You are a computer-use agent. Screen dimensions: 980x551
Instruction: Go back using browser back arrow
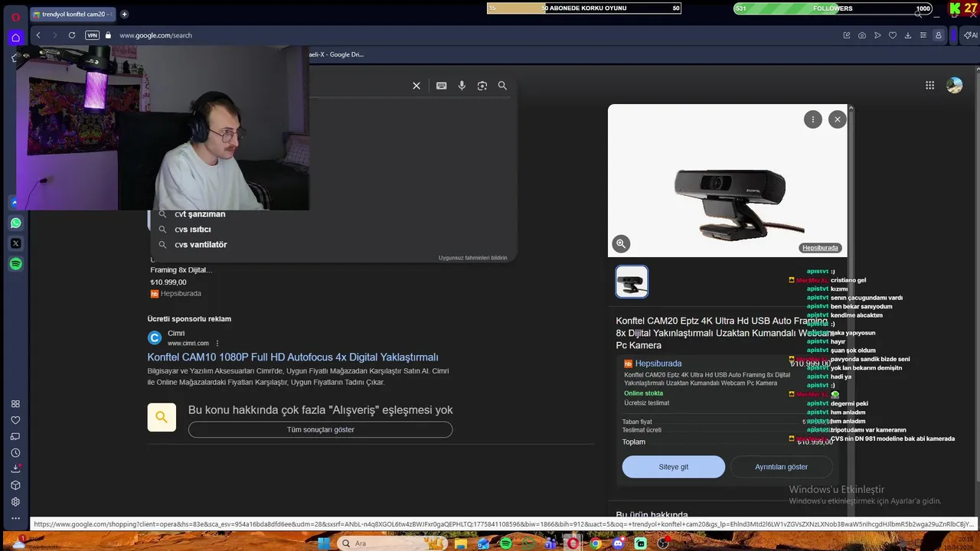(x=38, y=35)
